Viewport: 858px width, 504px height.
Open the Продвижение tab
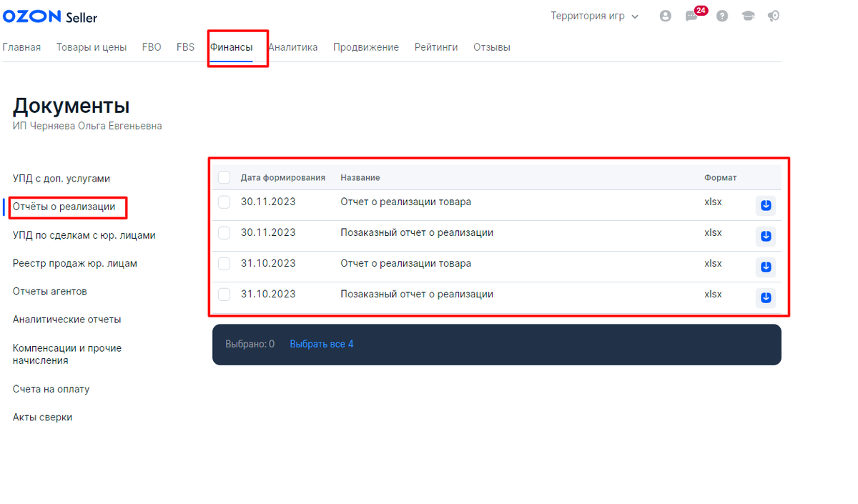[366, 47]
